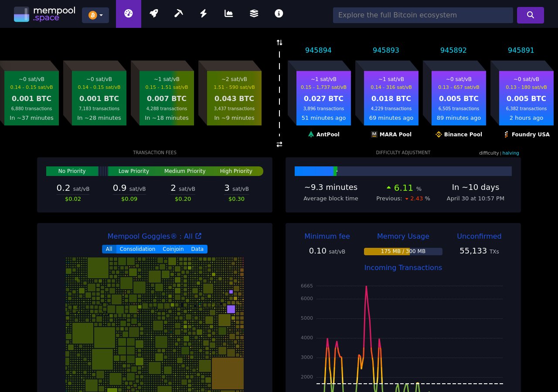Open the stacked layers RBF icon
The height and width of the screenshot is (392, 558).
point(254,14)
